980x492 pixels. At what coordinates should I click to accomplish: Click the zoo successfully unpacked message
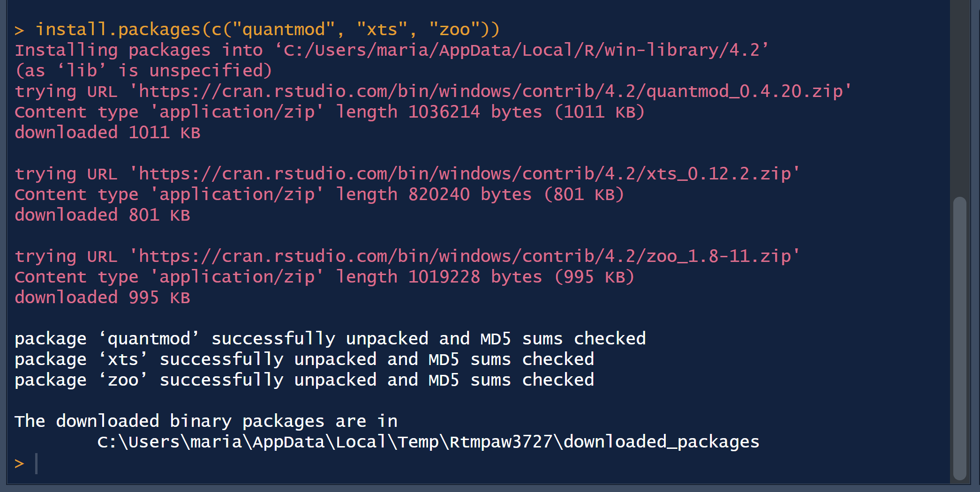click(304, 380)
